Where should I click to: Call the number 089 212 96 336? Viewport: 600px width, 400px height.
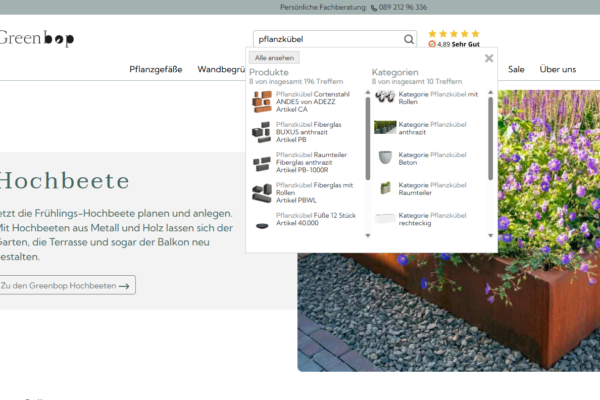pos(403,7)
